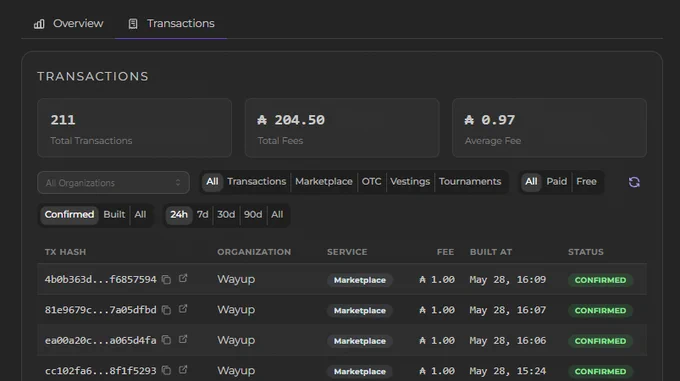Screen dimensions: 680x381
Task: Open 4b0b363d...f6857594 in external explorer
Action: click(183, 278)
